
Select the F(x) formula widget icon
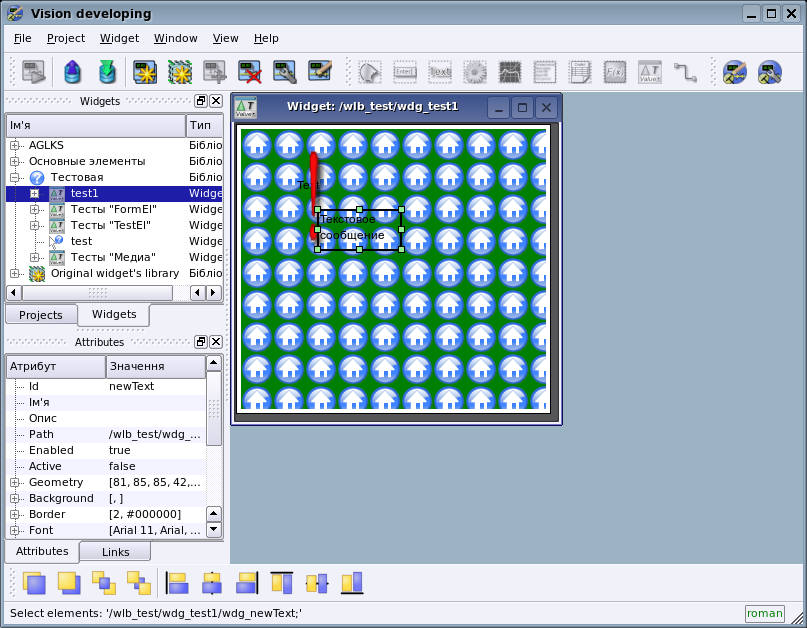(615, 72)
